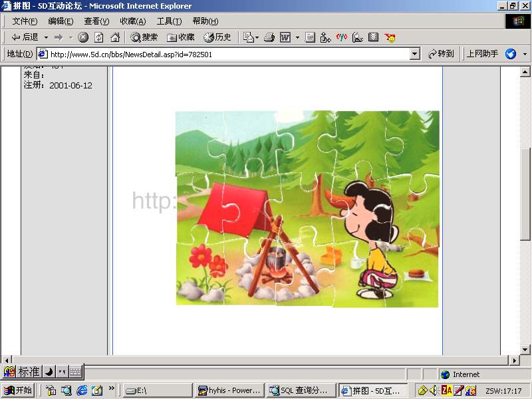This screenshot has width=532, height=399.
Task: Click the drawing triangle toolbar icon
Action: click(x=358, y=37)
